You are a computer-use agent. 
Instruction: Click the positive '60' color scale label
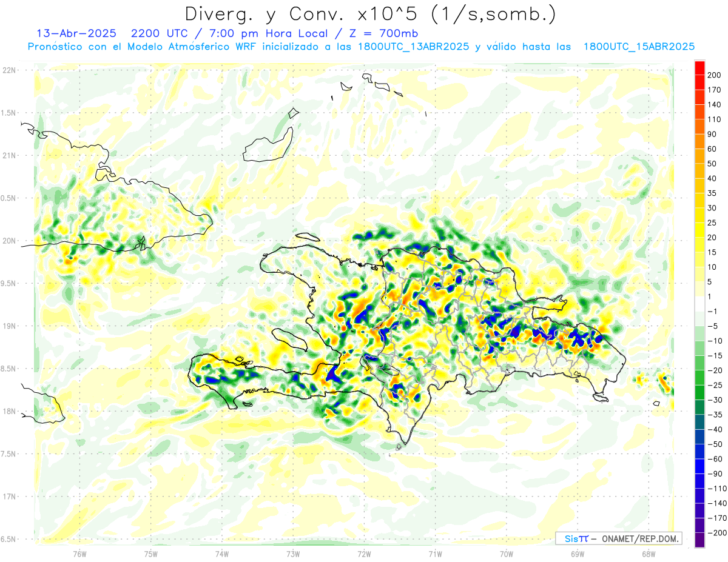pyautogui.click(x=713, y=149)
